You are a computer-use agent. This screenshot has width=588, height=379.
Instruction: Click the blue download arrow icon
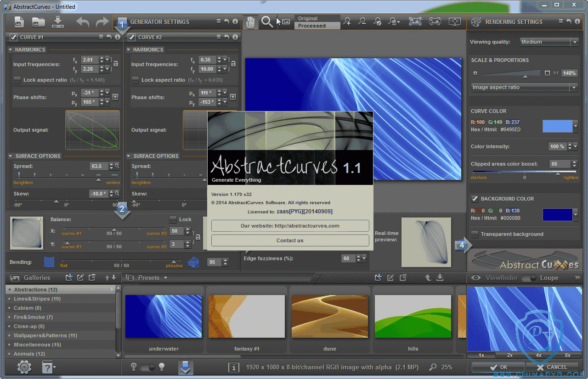coord(186,367)
